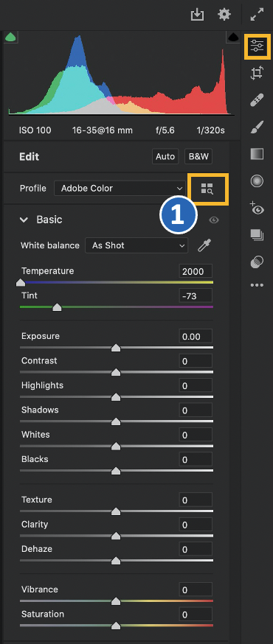The height and width of the screenshot is (644, 273).
Task: Click the Texture slider handle
Action: 116,511
